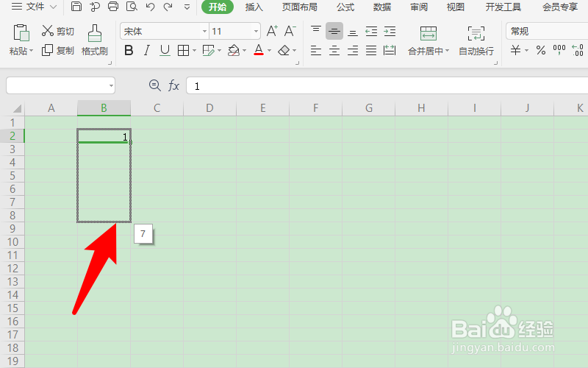588x368 pixels.
Task: Click the Name Box field
Action: pyautogui.click(x=60, y=85)
